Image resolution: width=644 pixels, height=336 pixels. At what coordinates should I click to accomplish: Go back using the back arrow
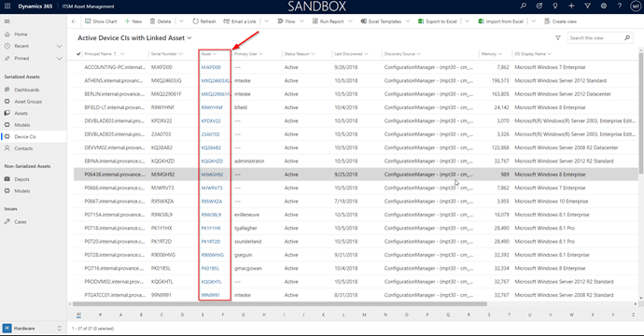[74, 21]
